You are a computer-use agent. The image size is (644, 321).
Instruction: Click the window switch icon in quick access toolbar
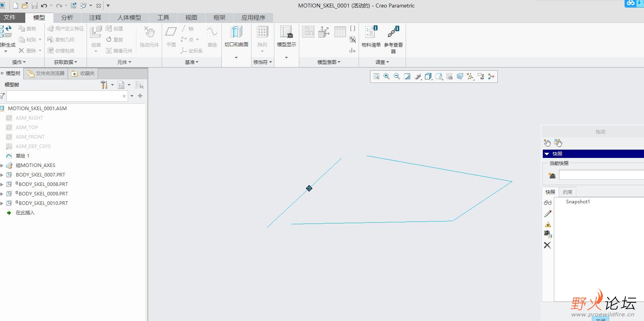click(83, 6)
